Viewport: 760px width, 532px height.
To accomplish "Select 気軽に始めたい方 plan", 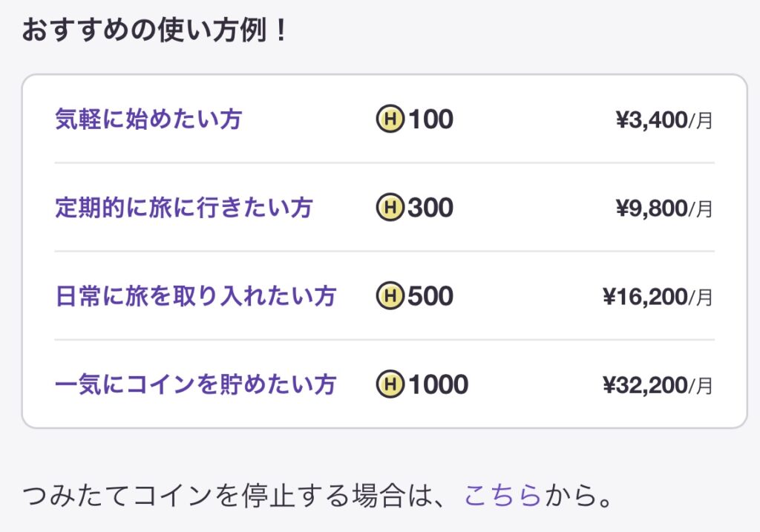I will 148,119.
